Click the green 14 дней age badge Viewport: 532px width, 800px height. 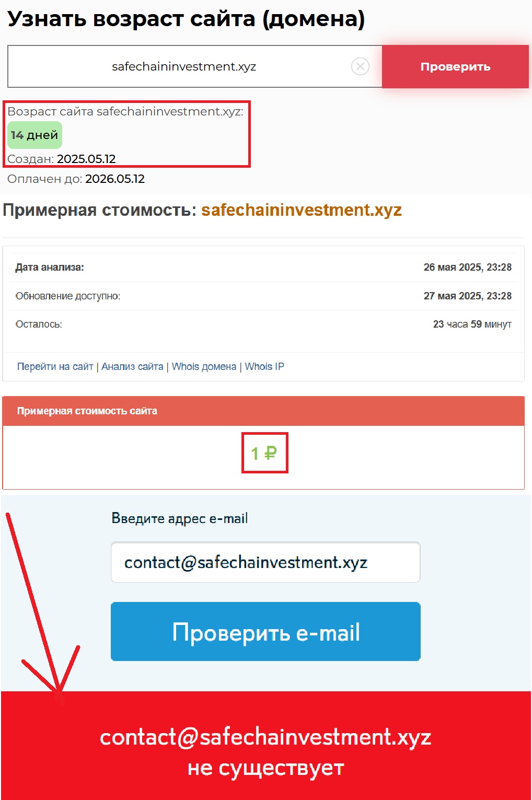click(x=34, y=135)
